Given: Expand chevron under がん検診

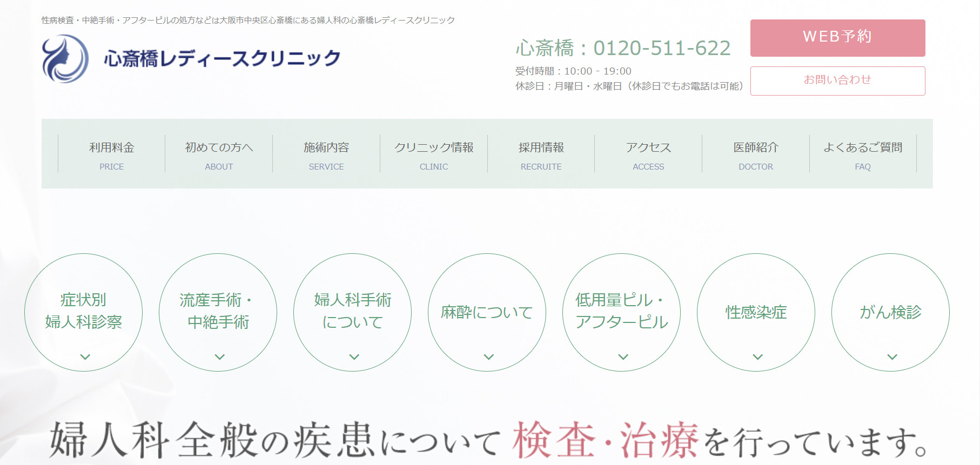Looking at the screenshot, I should (x=892, y=357).
